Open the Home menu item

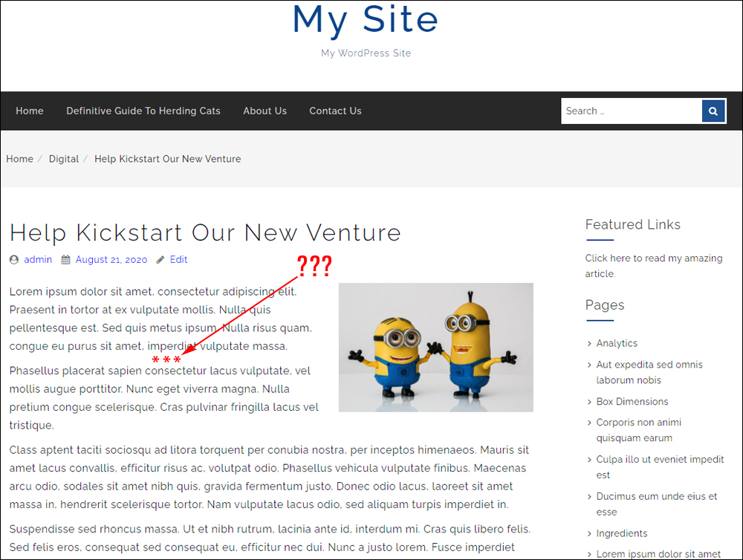click(x=30, y=111)
